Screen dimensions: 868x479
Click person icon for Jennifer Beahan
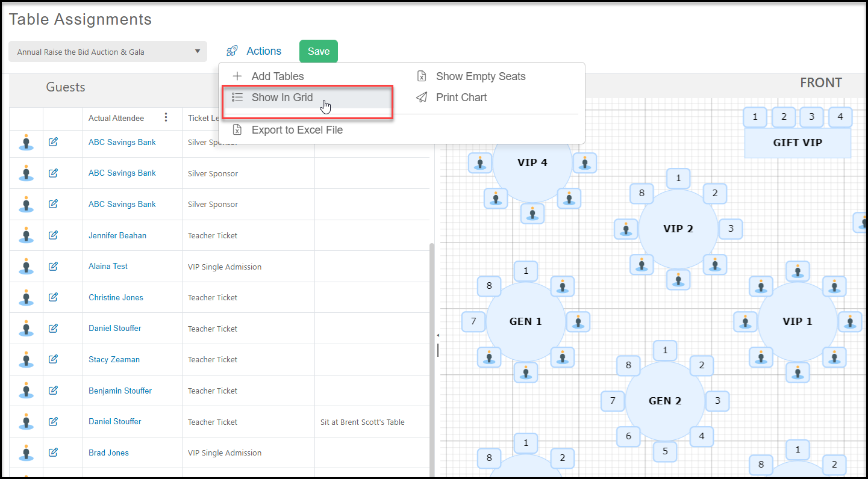point(26,235)
